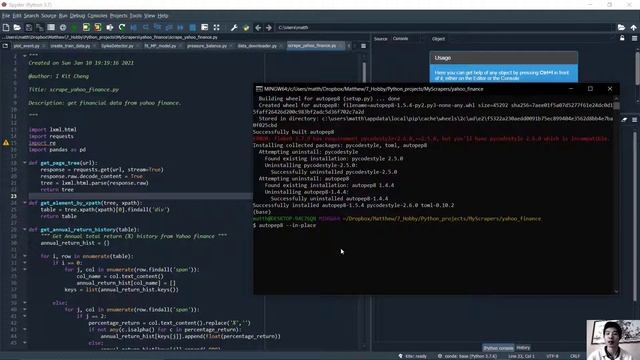Go back with the left arrow icon

pos(258,27)
